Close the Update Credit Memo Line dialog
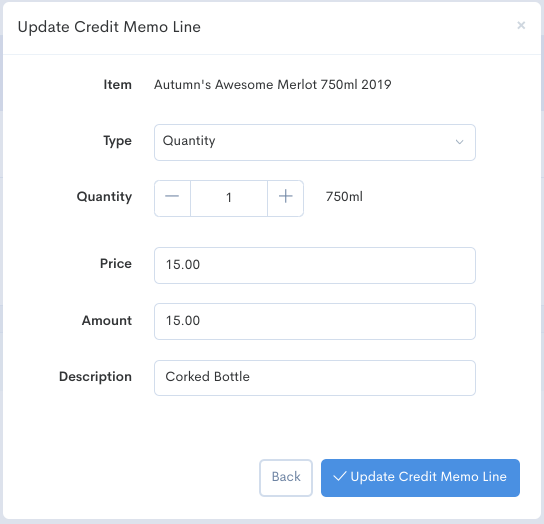Viewport: 544px width, 524px height. 521,25
